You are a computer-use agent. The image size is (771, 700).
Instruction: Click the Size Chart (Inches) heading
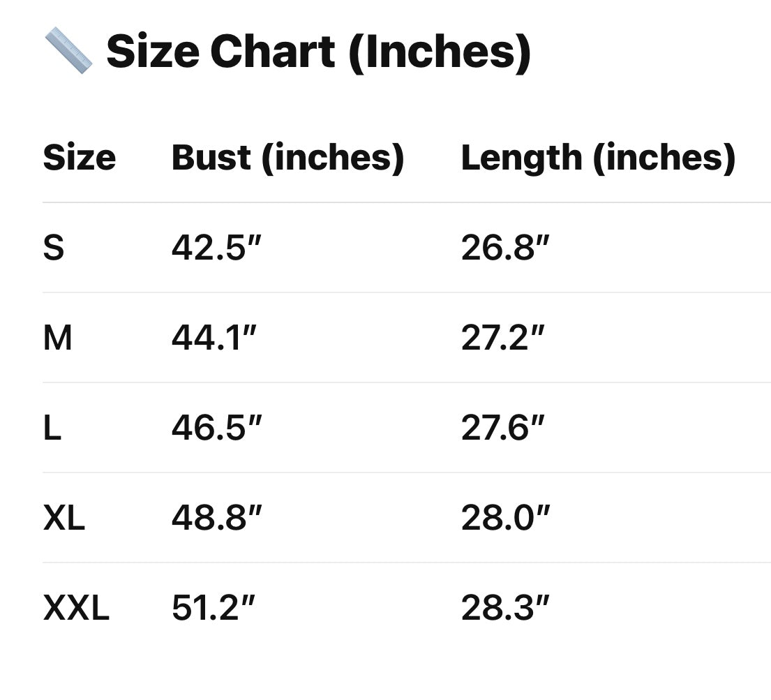coord(318,52)
